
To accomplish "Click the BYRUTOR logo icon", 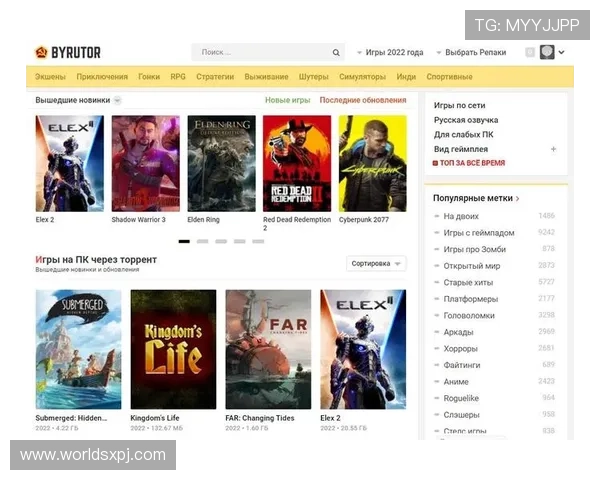I will pos(41,52).
